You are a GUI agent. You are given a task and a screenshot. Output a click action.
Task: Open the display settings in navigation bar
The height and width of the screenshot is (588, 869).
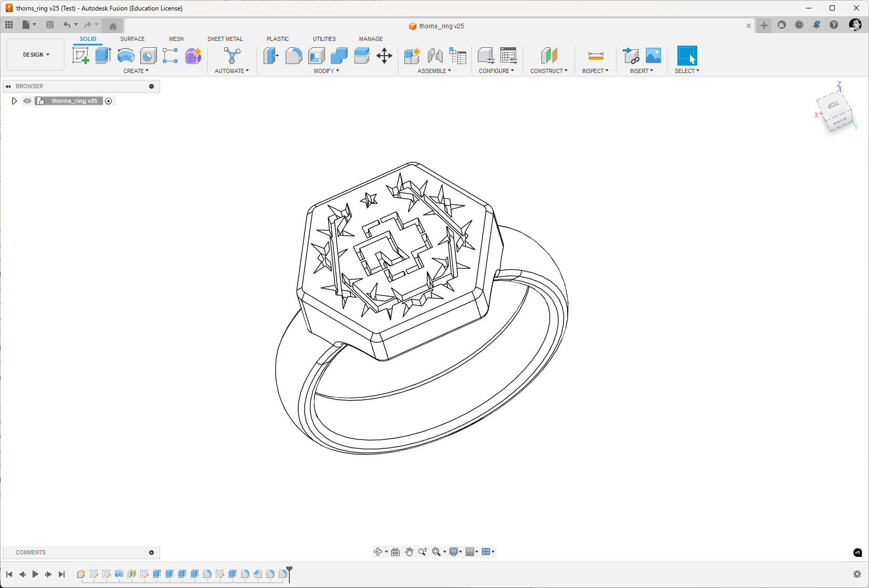(x=455, y=552)
